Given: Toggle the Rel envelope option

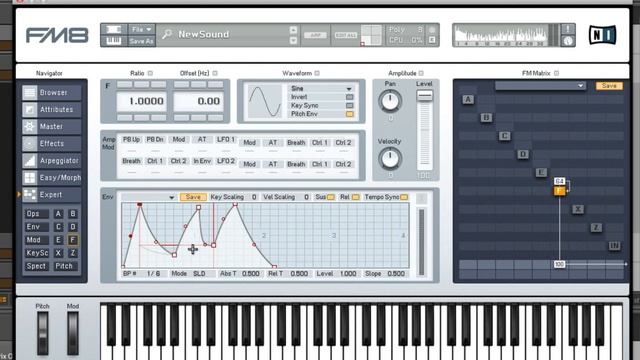Looking at the screenshot, I should (356, 197).
